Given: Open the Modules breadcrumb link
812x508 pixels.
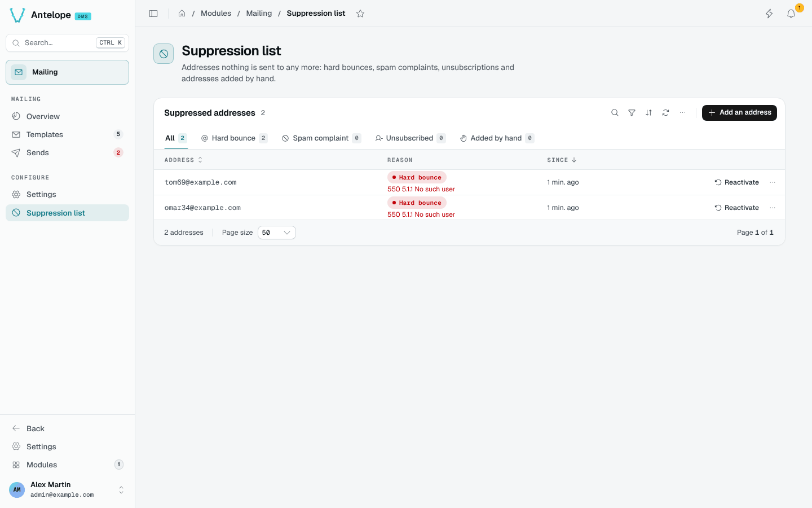Looking at the screenshot, I should (x=216, y=14).
